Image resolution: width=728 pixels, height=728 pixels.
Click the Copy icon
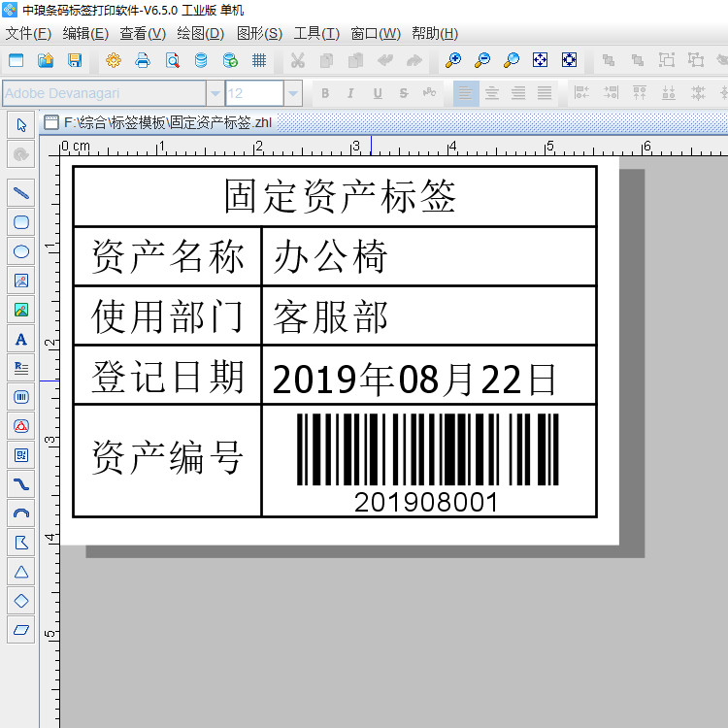click(326, 60)
